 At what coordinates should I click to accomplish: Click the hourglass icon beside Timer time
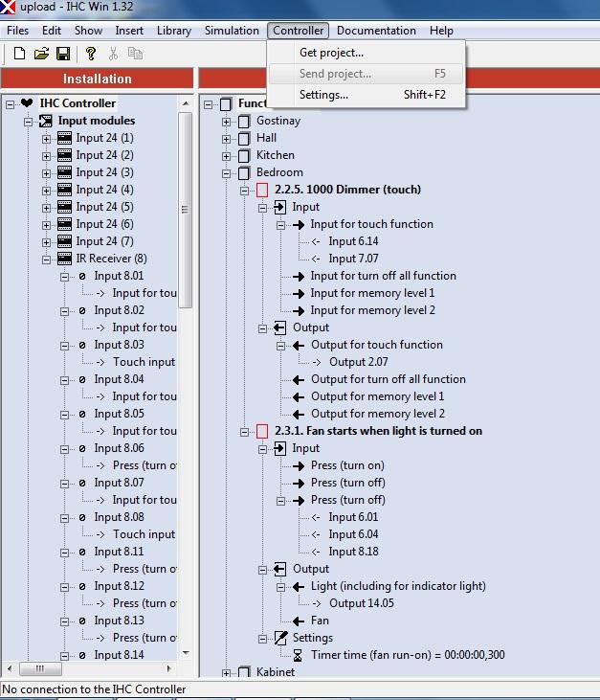pyautogui.click(x=299, y=655)
